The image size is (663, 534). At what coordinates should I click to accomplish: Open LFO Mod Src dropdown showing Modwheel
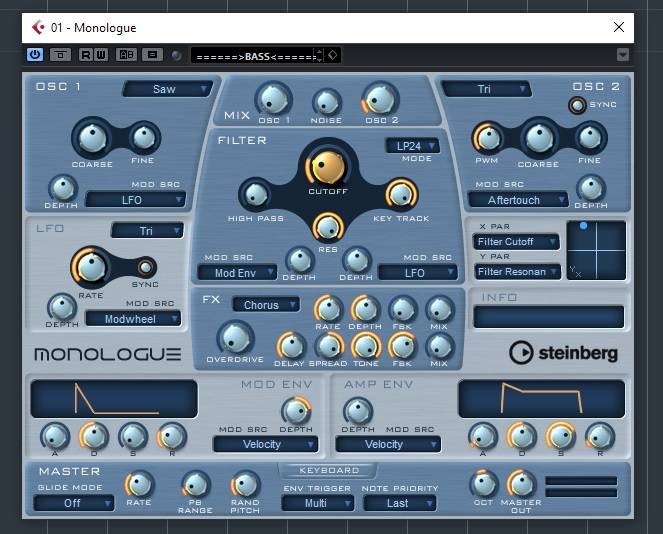coord(133,319)
